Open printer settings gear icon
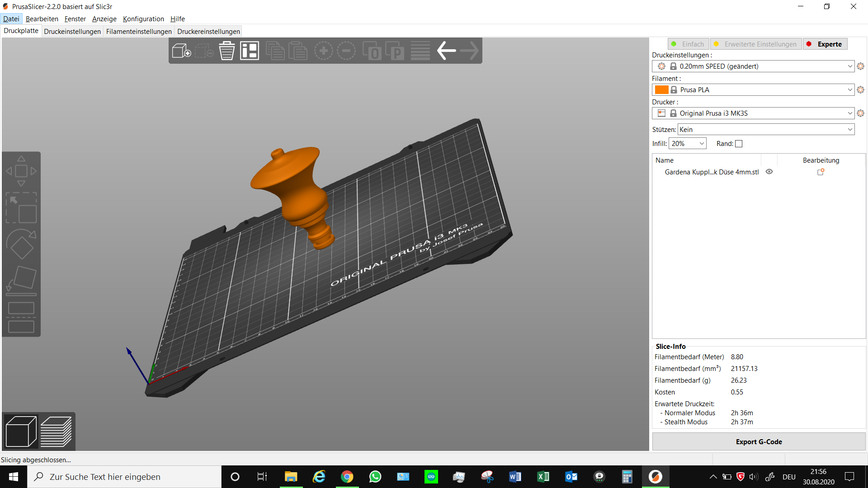This screenshot has height=488, width=868. tap(861, 113)
